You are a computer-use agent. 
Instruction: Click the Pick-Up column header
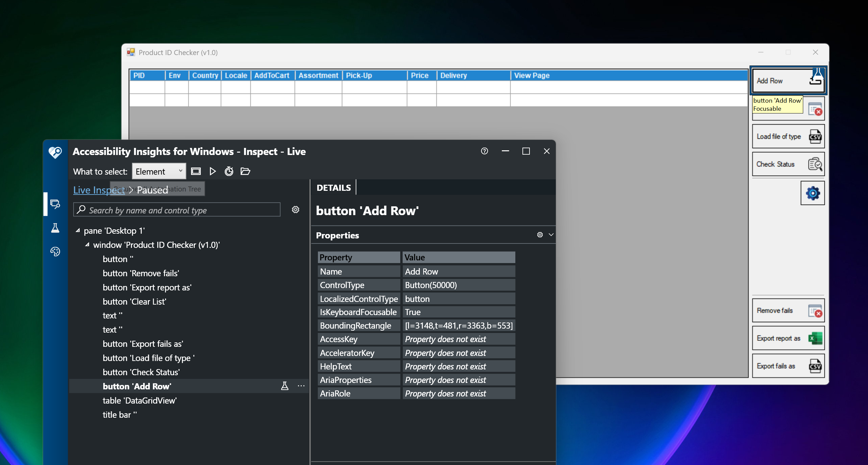tap(374, 75)
